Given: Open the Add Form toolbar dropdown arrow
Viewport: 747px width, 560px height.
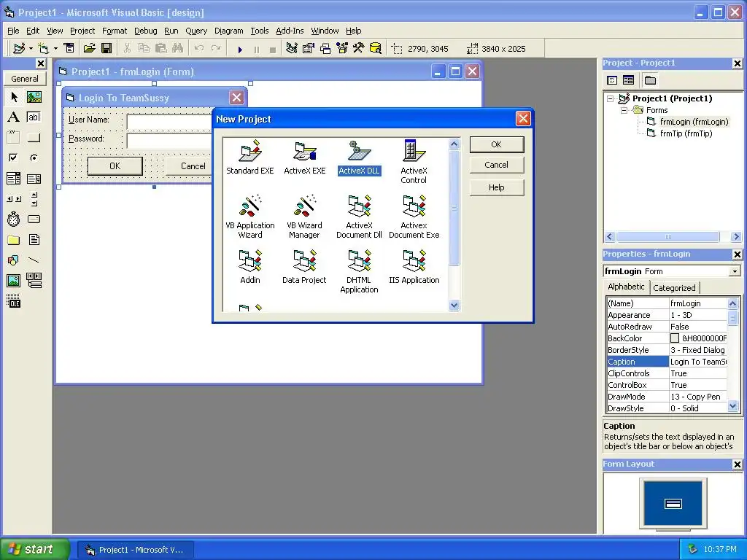Looking at the screenshot, I should click(x=55, y=49).
